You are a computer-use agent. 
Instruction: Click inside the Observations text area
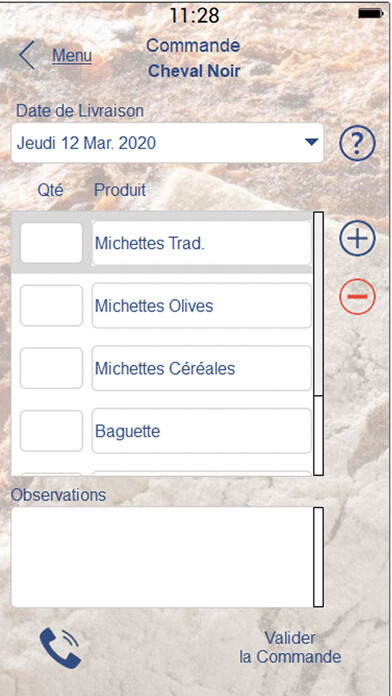pos(162,557)
